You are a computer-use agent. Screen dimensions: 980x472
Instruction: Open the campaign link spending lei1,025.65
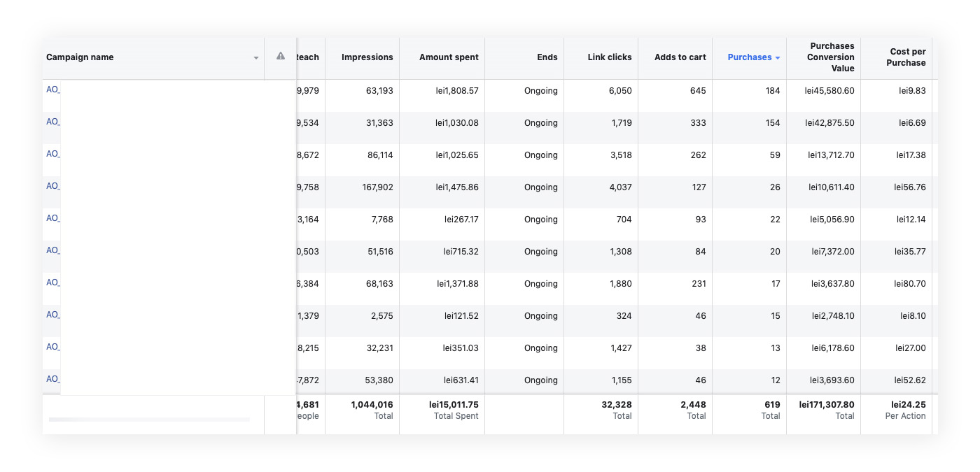[52, 155]
